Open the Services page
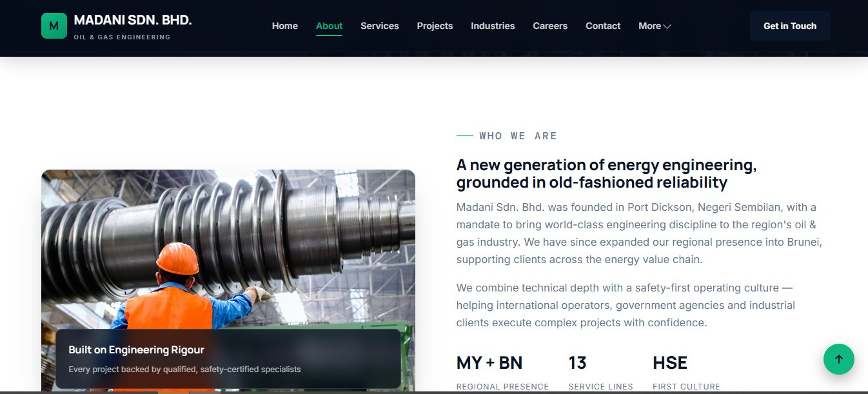The height and width of the screenshot is (394, 868). point(380,26)
